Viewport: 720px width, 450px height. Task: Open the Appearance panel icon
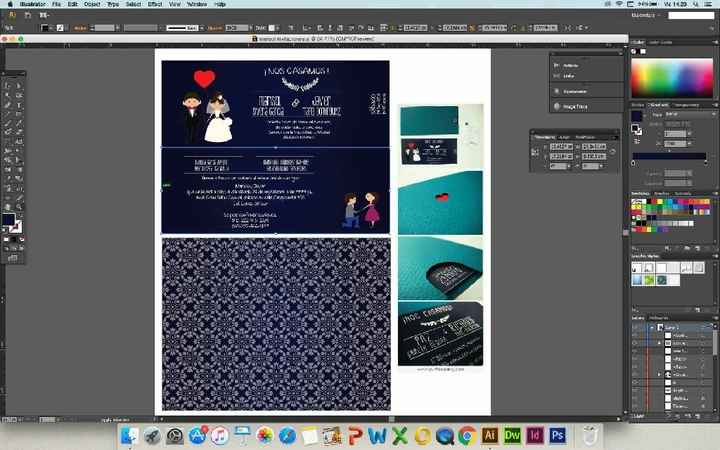click(x=557, y=91)
